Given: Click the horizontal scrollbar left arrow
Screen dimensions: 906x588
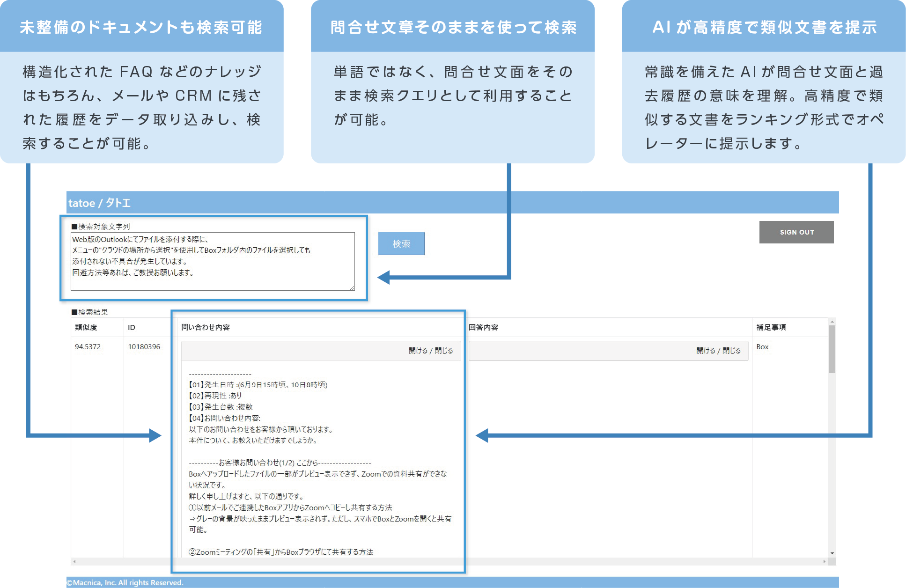Looking at the screenshot, I should pyautogui.click(x=74, y=561).
